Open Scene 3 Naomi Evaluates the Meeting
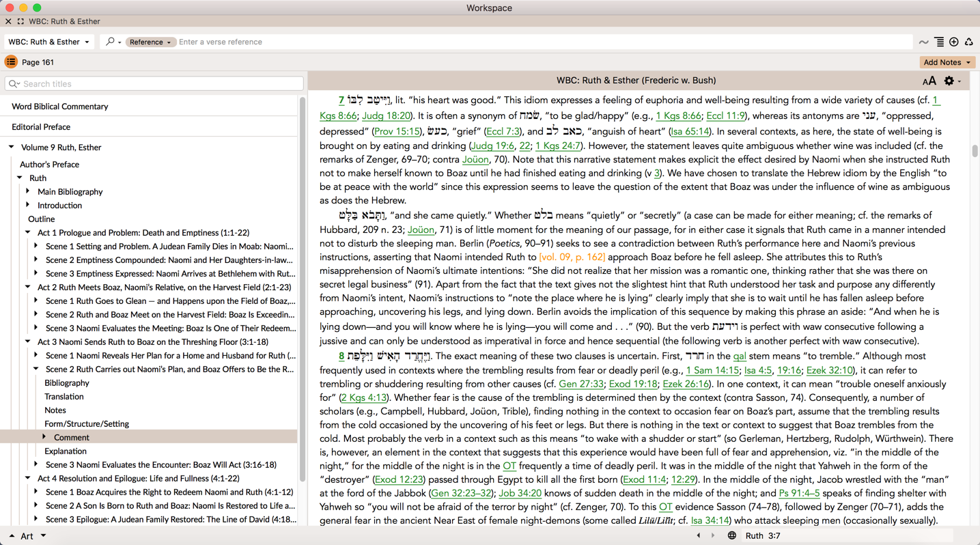This screenshot has width=980, height=545. click(x=171, y=329)
